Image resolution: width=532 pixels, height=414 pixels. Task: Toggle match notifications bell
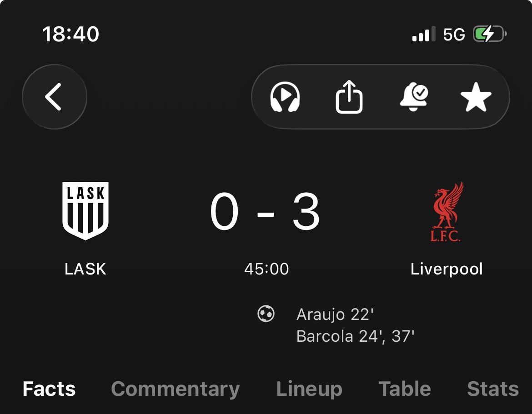tap(414, 97)
